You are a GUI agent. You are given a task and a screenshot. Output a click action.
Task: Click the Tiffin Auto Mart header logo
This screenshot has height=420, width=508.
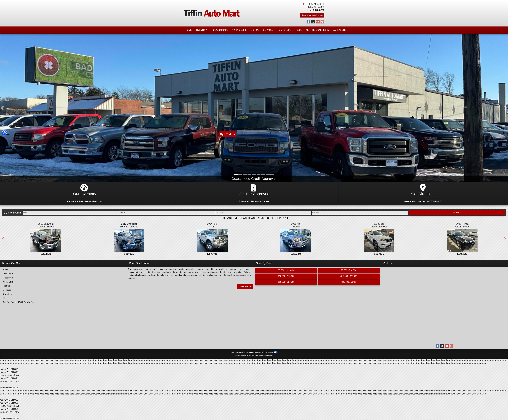pos(211,13)
